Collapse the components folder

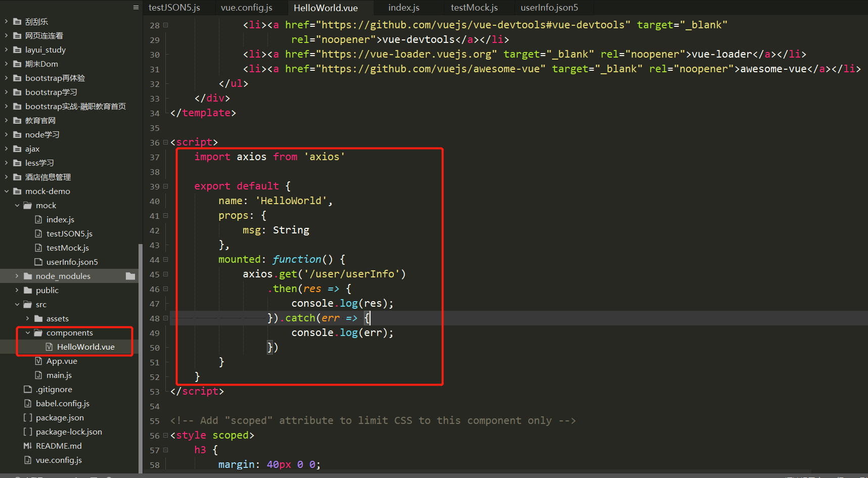28,333
